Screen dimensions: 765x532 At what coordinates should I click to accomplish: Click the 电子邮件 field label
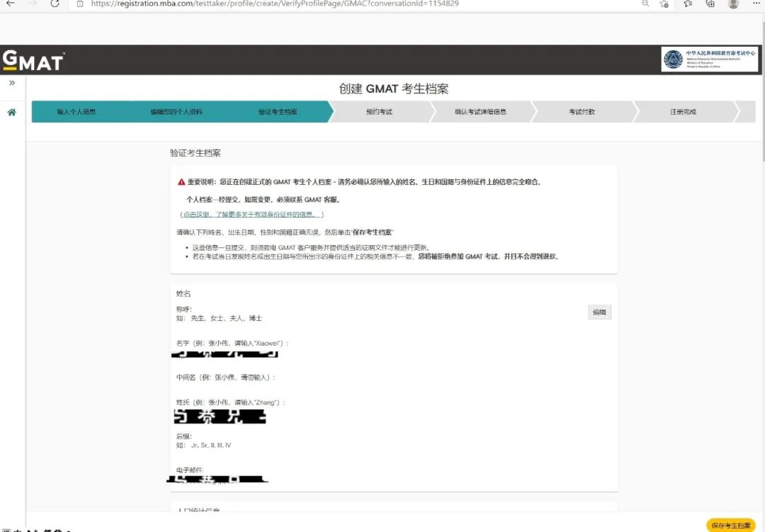(190, 470)
